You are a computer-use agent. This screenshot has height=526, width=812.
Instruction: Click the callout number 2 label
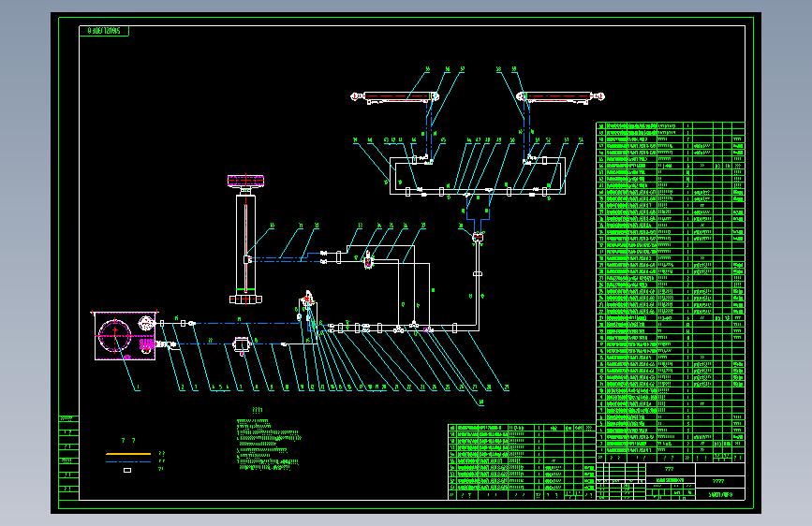(x=182, y=387)
